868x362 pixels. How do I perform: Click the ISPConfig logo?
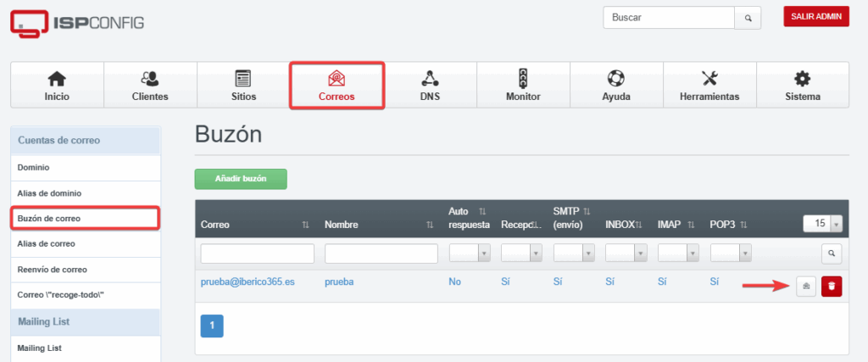77,24
